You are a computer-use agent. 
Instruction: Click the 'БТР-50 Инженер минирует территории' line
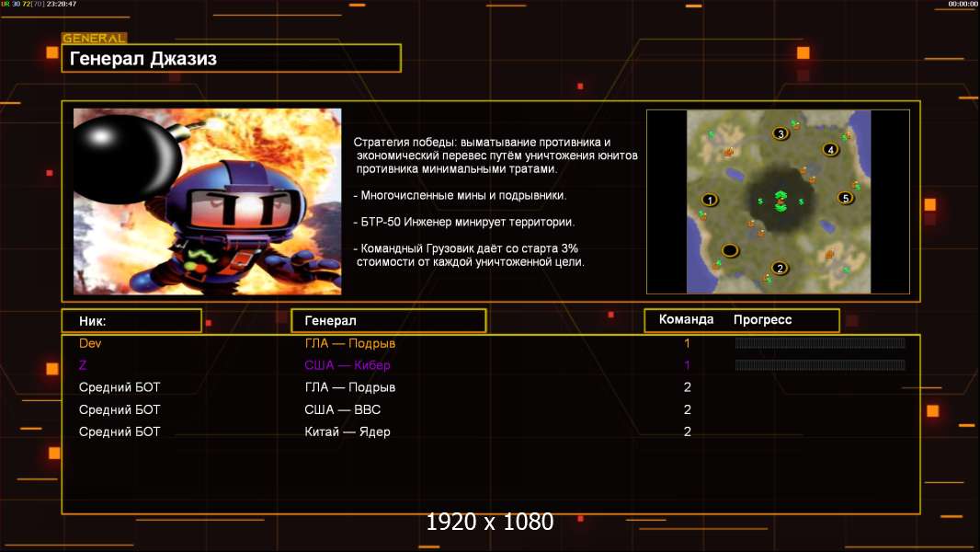[x=463, y=222]
